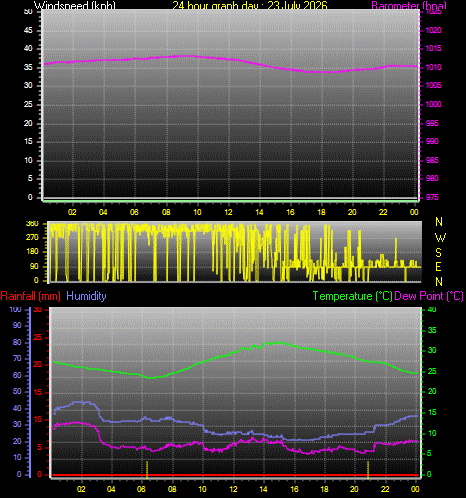Click "25" on the windspeed axis
This screenshot has width=466, height=498.
[x=28, y=104]
